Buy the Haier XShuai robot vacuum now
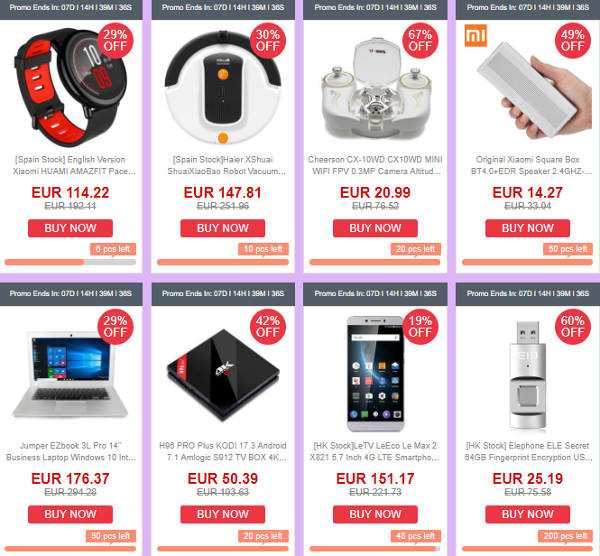This screenshot has height=556, width=600. (x=223, y=228)
